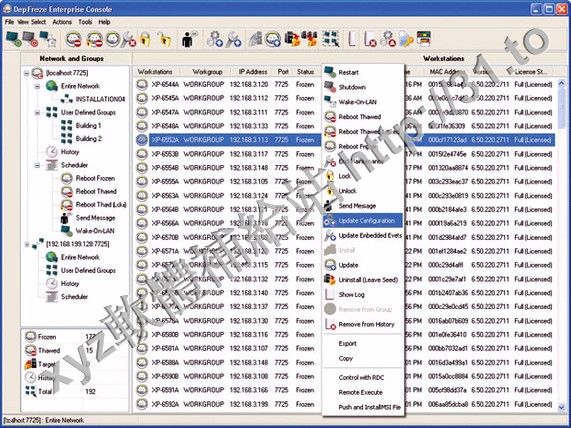
Task: Click the Unlock padlock toolbar icon
Action: click(165, 39)
